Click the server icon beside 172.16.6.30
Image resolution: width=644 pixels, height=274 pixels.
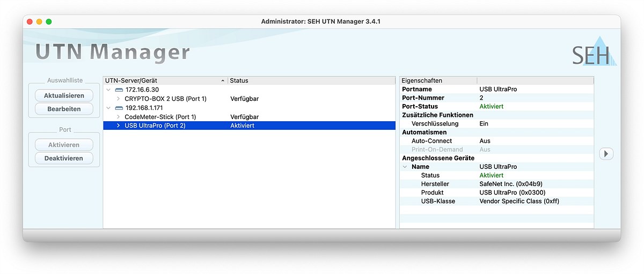119,90
